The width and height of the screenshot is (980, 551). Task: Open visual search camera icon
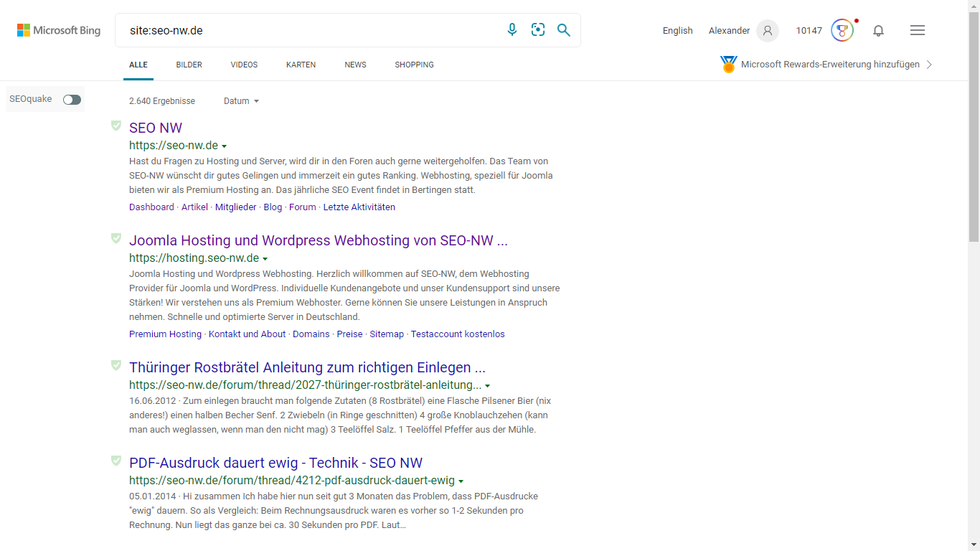pyautogui.click(x=538, y=29)
